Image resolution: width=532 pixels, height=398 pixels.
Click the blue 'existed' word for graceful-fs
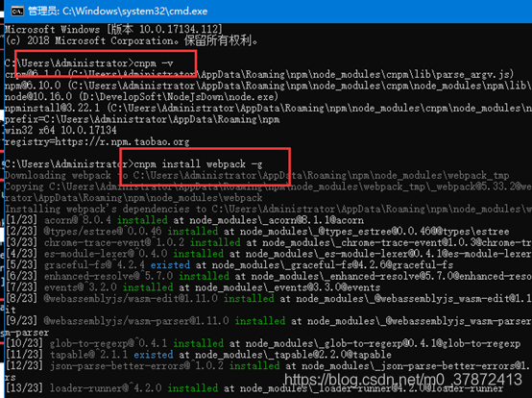coord(170,265)
